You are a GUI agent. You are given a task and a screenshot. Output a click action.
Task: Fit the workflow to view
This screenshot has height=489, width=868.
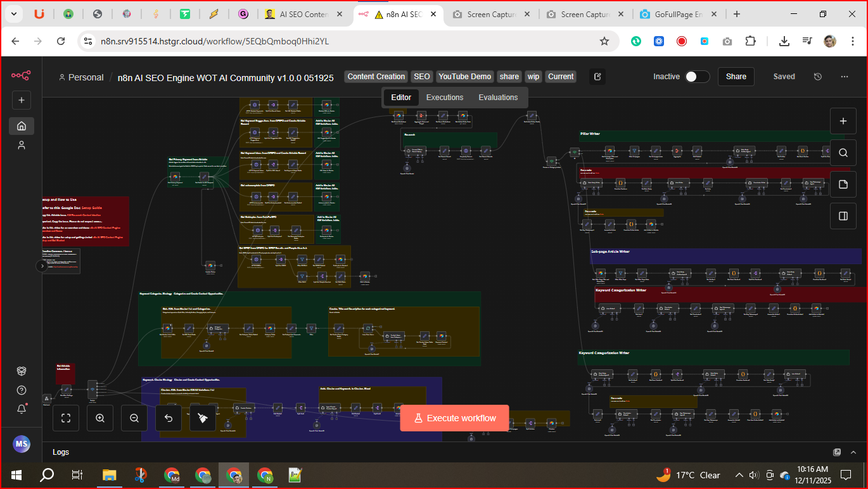pyautogui.click(x=66, y=418)
